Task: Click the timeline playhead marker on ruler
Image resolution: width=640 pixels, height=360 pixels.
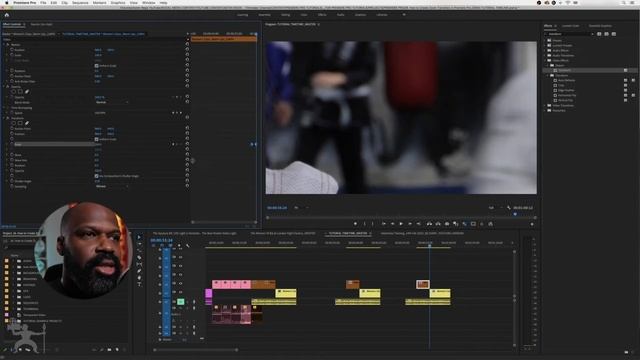Action: [429, 245]
